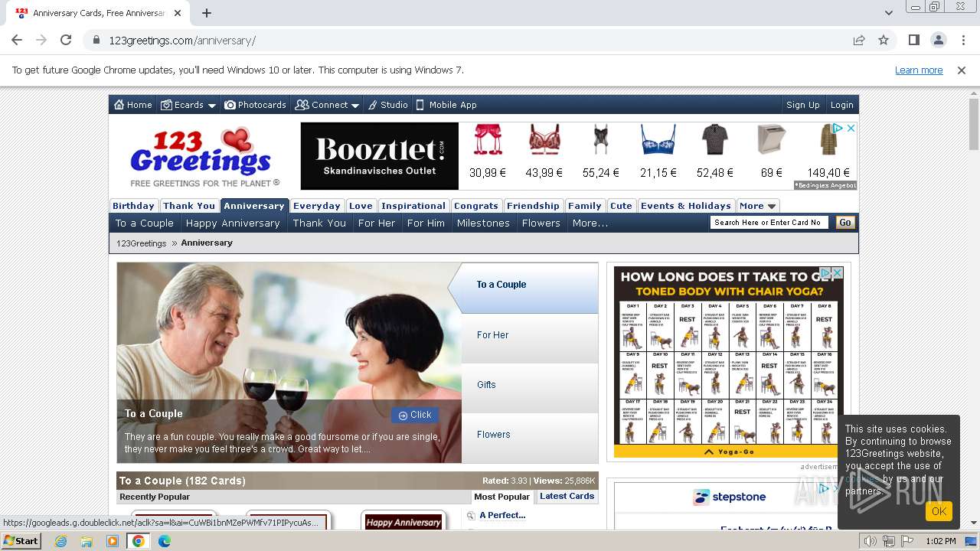Close the Booztlet ad with X icon
980x551 pixels.
[x=851, y=128]
